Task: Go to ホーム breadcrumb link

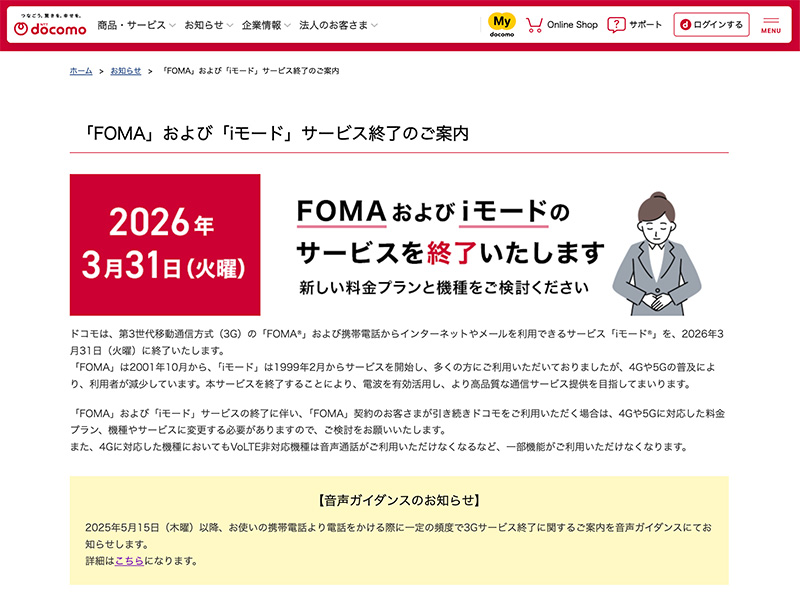Action: point(81,71)
